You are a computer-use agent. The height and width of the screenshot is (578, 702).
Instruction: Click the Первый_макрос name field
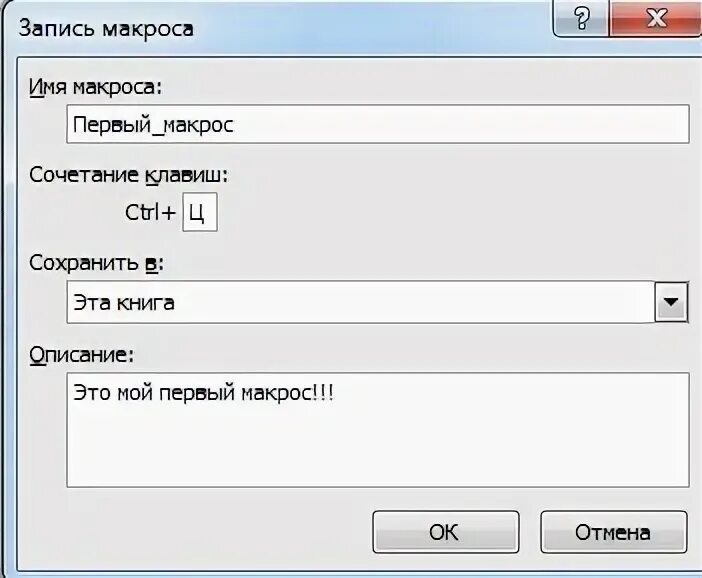click(377, 124)
